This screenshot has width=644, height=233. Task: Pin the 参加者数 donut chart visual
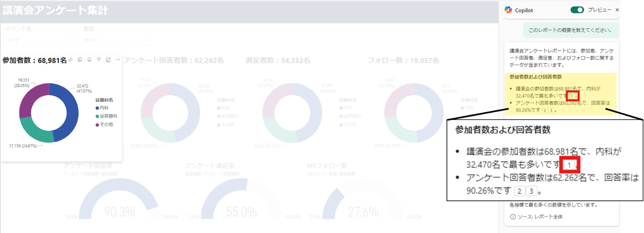71,60
